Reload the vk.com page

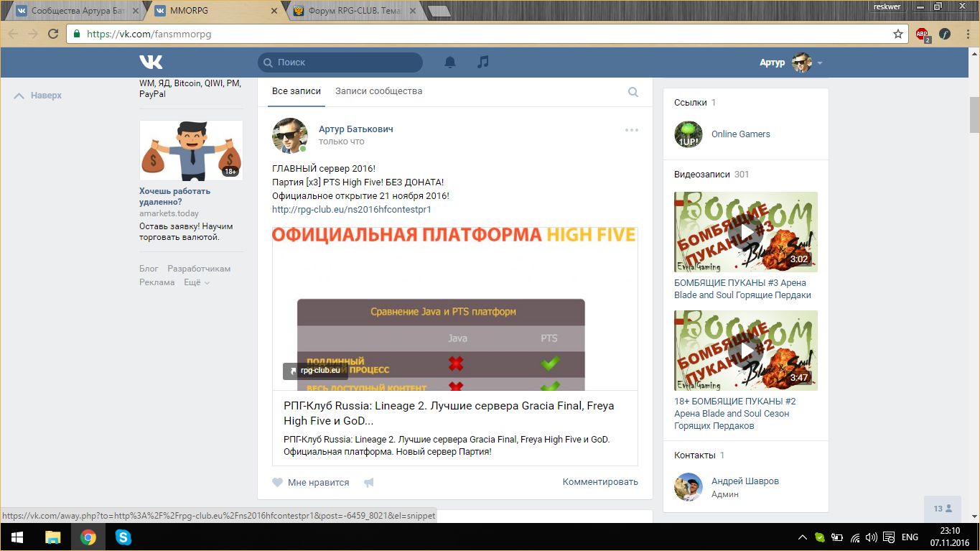(53, 34)
